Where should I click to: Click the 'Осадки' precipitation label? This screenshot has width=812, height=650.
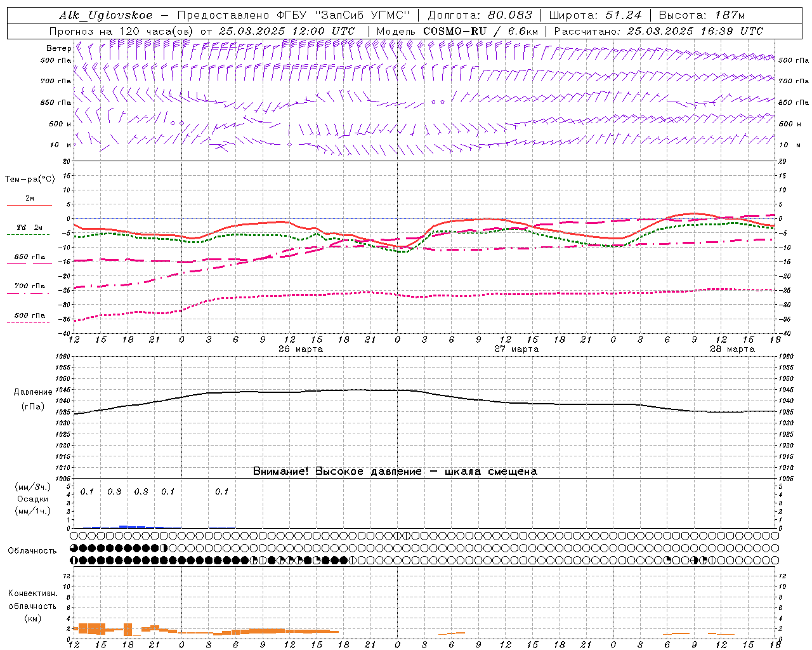[32, 499]
